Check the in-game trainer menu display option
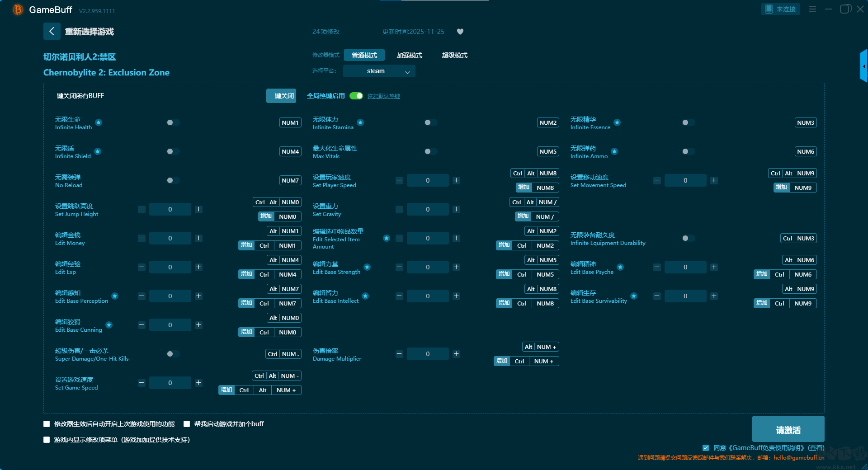The width and height of the screenshot is (868, 470). click(x=47, y=440)
